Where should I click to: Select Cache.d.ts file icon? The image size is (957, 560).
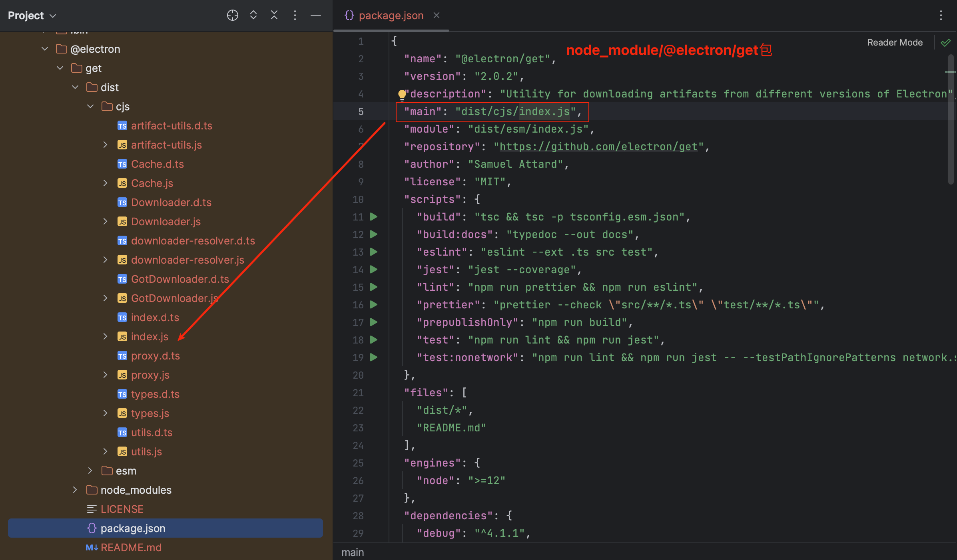(x=122, y=164)
